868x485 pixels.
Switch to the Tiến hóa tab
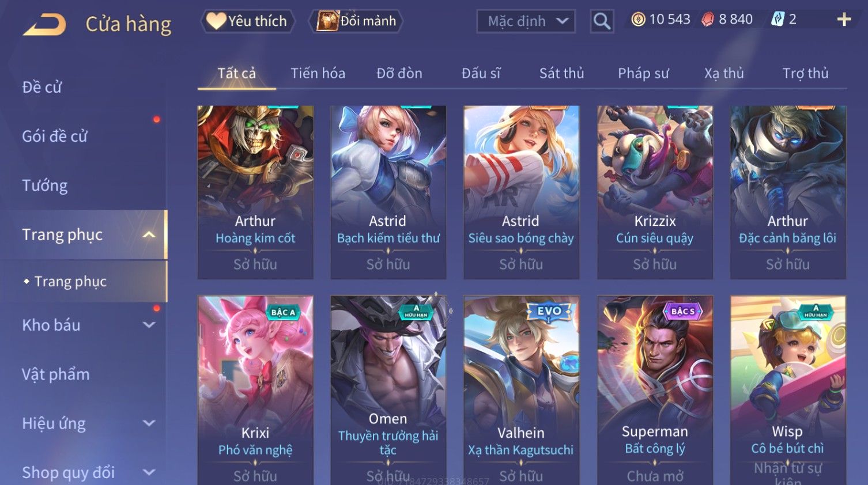318,73
